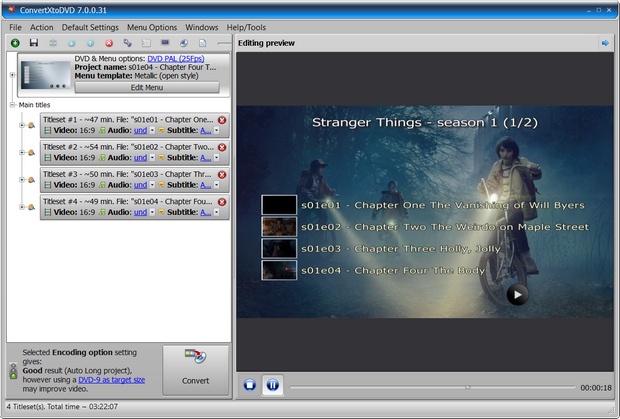Open the File menu

[x=15, y=27]
